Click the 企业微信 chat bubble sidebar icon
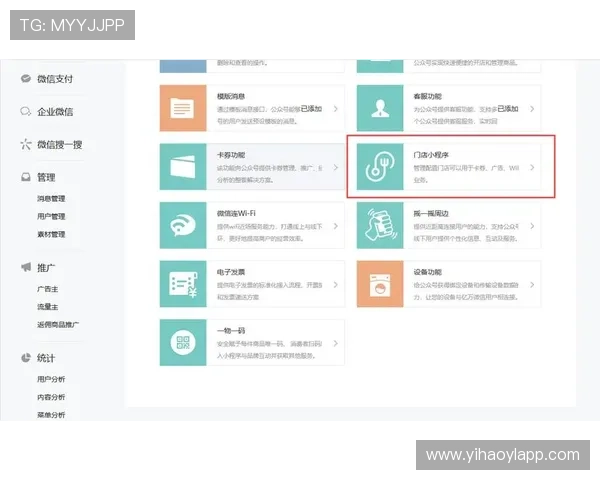This screenshot has width=600, height=480. tap(26, 112)
